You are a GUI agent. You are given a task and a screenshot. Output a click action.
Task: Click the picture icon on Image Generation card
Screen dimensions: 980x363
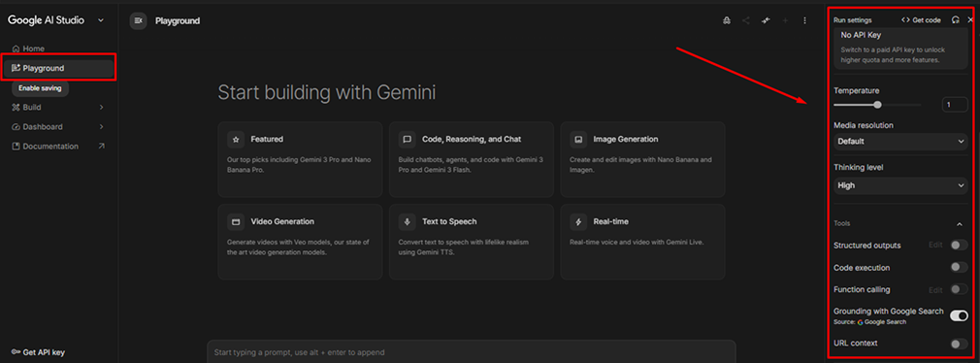click(x=578, y=140)
